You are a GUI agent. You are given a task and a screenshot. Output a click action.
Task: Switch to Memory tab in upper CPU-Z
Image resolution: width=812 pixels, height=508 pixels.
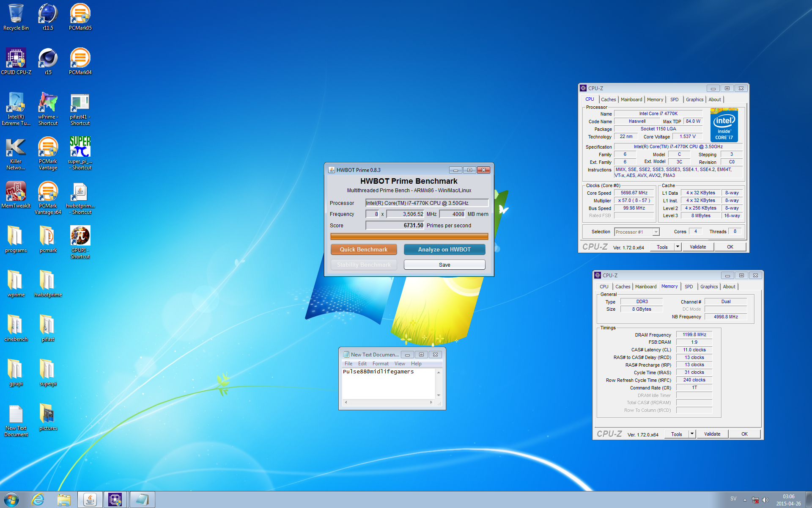[x=655, y=99]
